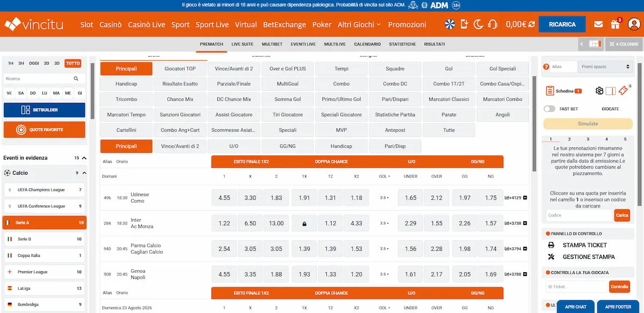
Task: Click the split panel layout icon
Action: click(x=610, y=91)
